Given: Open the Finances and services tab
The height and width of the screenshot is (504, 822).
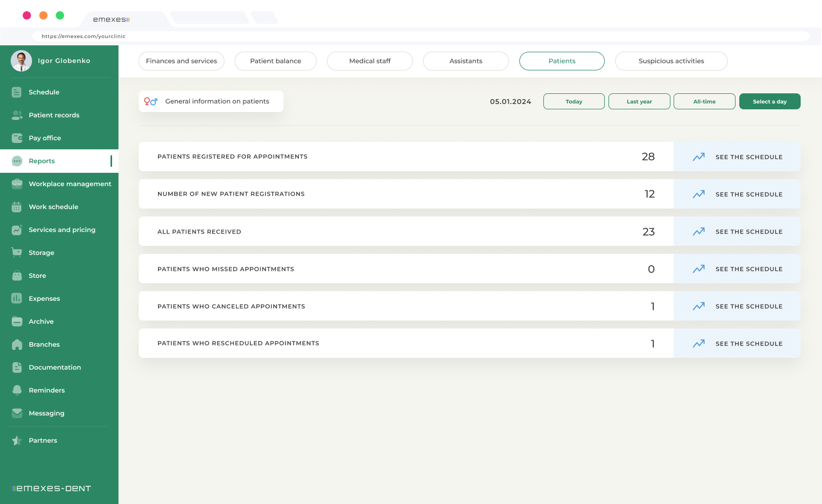Looking at the screenshot, I should click(x=181, y=61).
